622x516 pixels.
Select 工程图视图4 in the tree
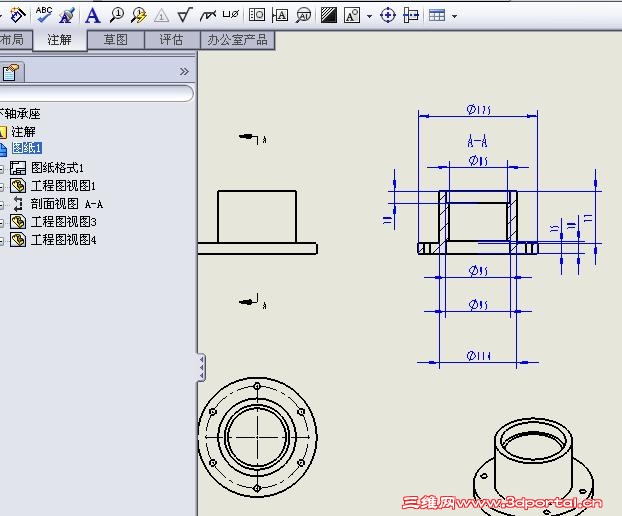[x=63, y=240]
